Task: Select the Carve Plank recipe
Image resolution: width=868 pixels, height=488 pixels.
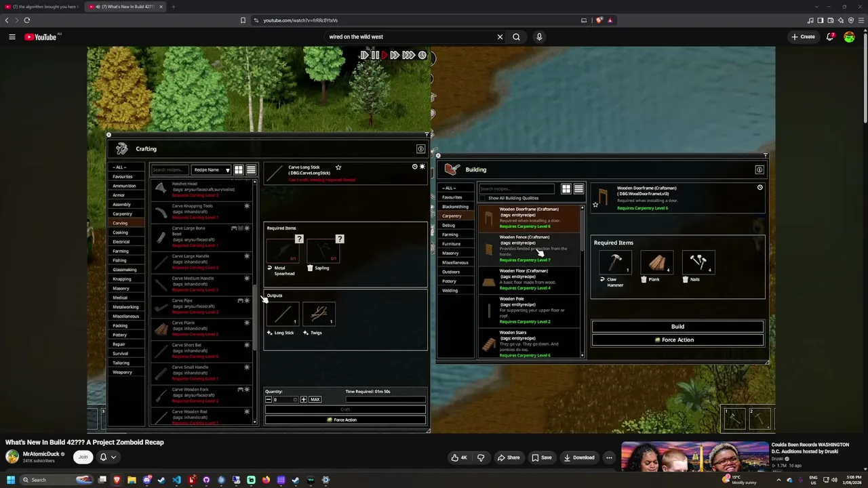Action: tap(201, 329)
